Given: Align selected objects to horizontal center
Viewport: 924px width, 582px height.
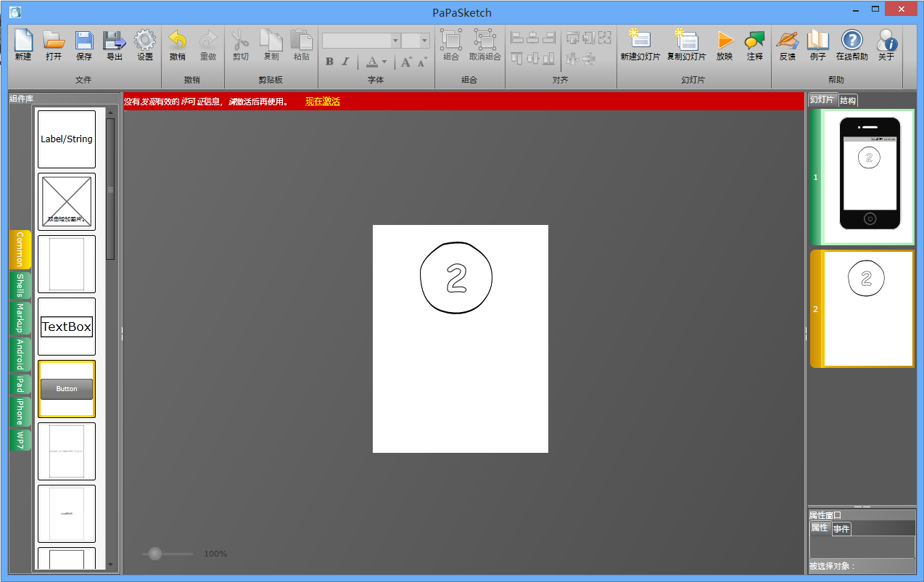Looking at the screenshot, I should (x=532, y=38).
